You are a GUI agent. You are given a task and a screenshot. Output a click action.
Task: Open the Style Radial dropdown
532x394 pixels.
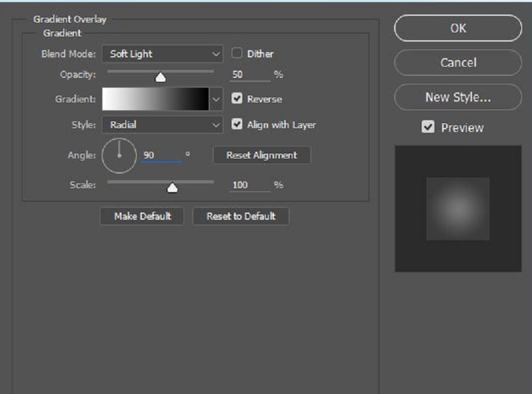(x=162, y=125)
